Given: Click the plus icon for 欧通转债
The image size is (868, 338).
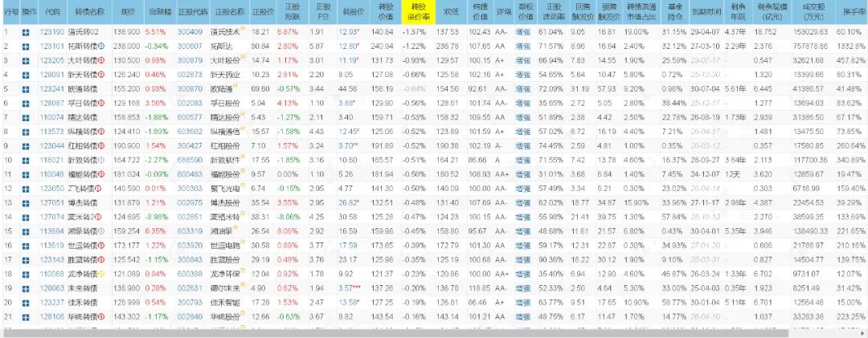Looking at the screenshot, I should point(26,89).
